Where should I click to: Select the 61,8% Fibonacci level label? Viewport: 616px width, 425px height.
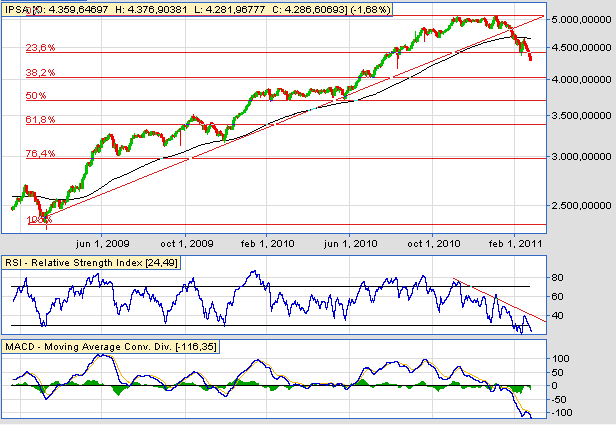click(x=40, y=119)
